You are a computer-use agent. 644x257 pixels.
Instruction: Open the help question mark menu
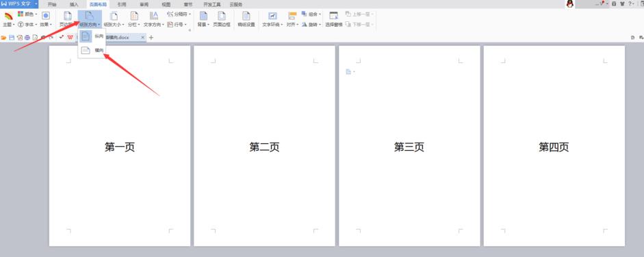[631, 3]
